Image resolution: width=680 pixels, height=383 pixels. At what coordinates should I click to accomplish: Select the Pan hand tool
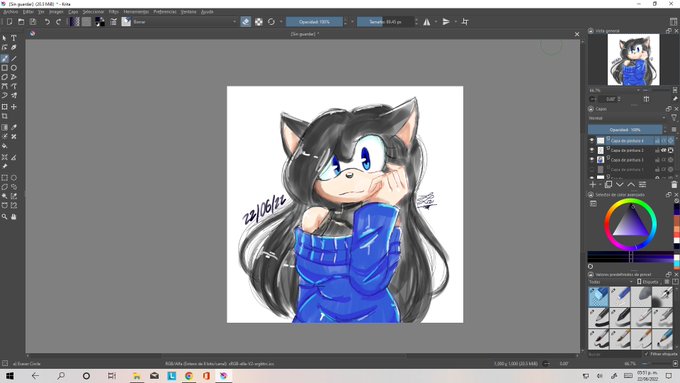pyautogui.click(x=14, y=216)
